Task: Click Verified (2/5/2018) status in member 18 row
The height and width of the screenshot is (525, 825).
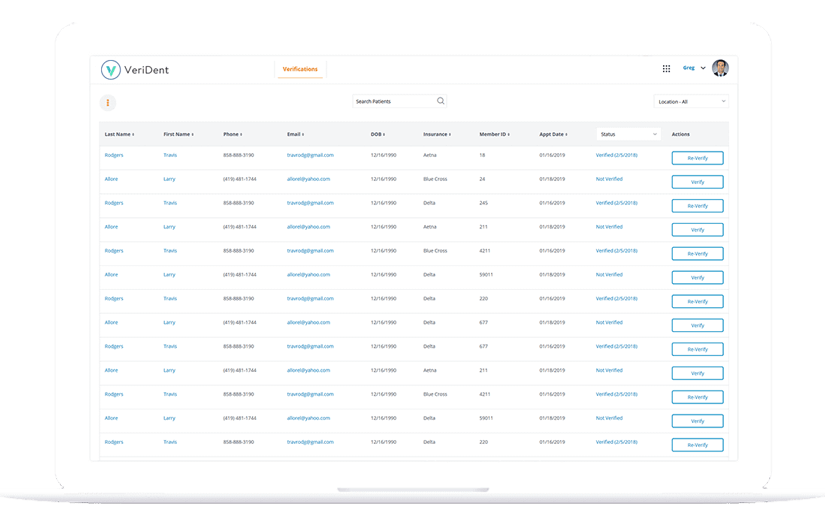Action: [x=616, y=155]
